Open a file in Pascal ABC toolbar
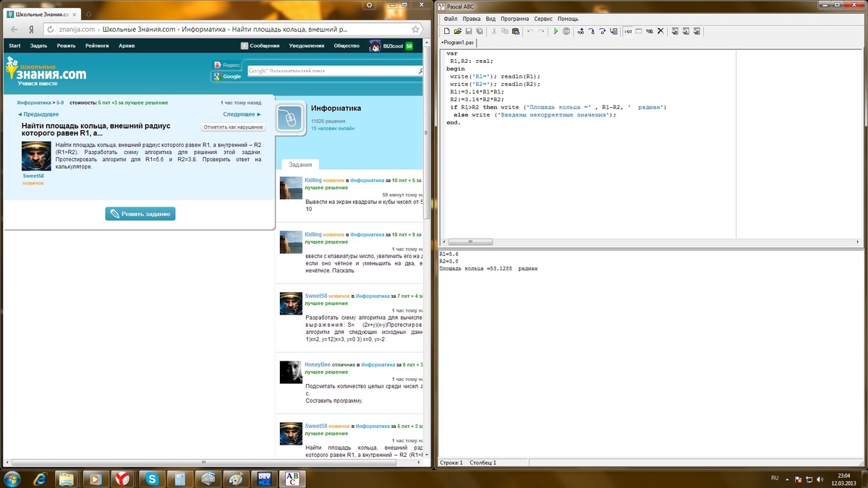 click(458, 31)
